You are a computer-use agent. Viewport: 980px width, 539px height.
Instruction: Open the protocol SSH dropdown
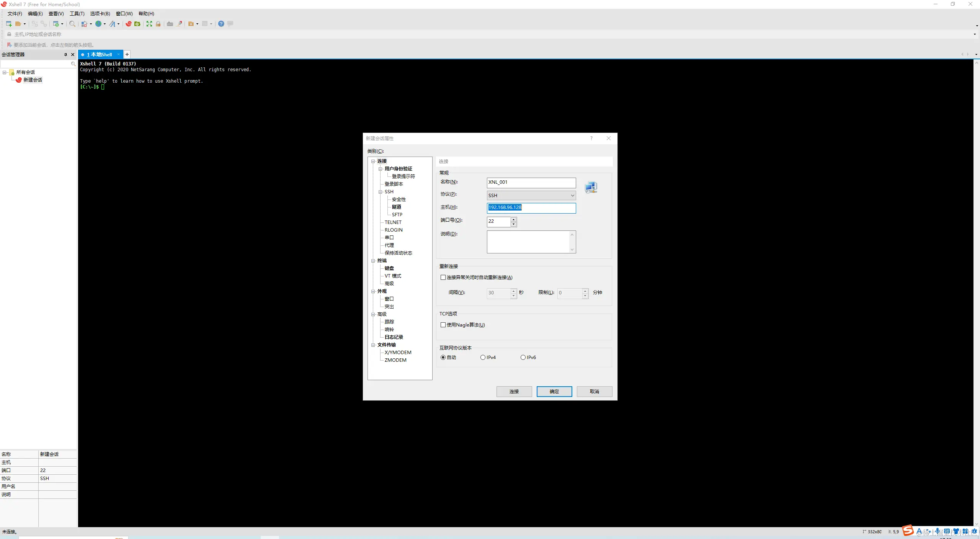531,195
